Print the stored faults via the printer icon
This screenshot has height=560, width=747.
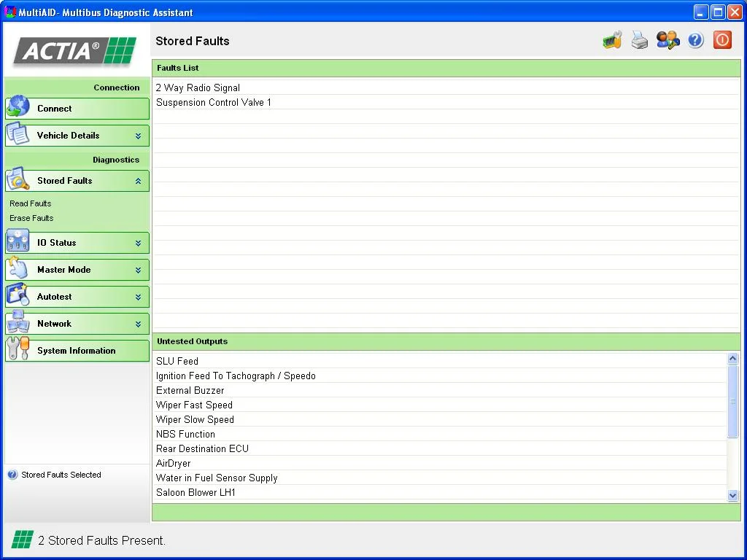(x=639, y=40)
